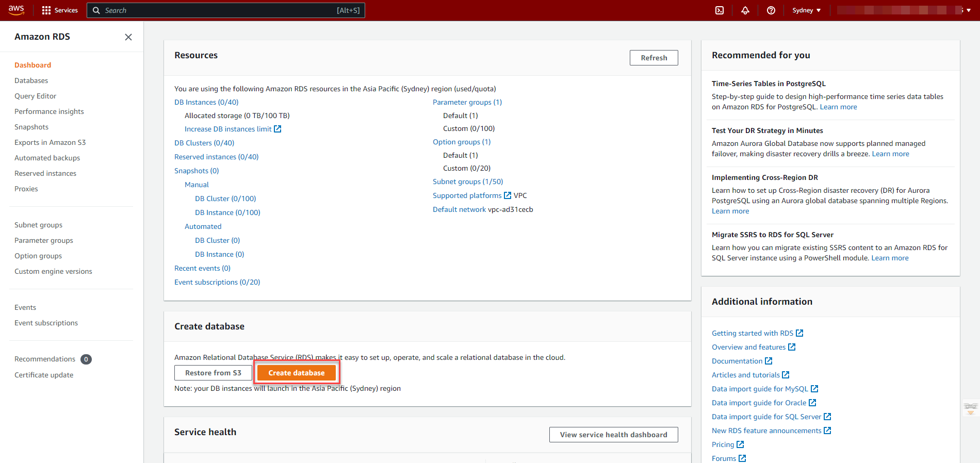Open the Option groups (1) link
The width and height of the screenshot is (980, 463).
tap(462, 142)
